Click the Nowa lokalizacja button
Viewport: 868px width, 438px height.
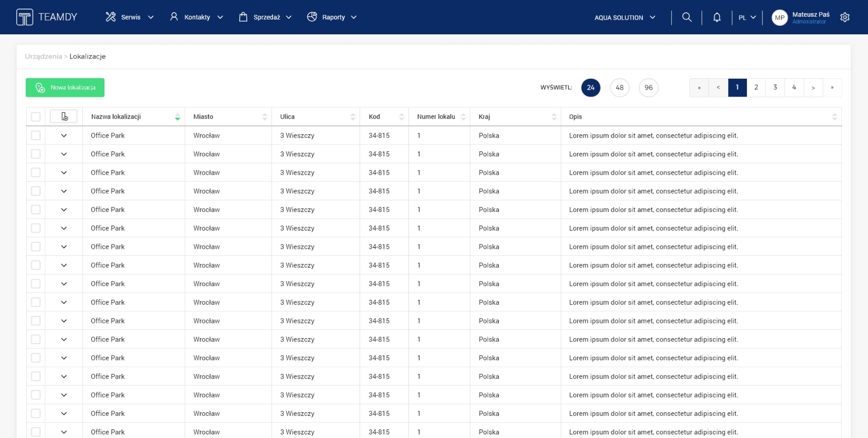pos(65,87)
